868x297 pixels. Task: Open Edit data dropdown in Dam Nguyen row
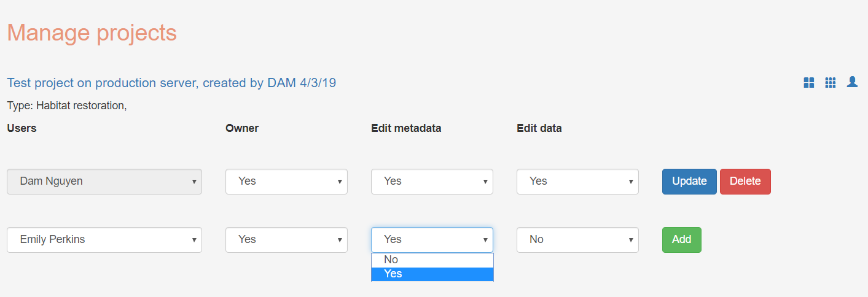coord(577,182)
